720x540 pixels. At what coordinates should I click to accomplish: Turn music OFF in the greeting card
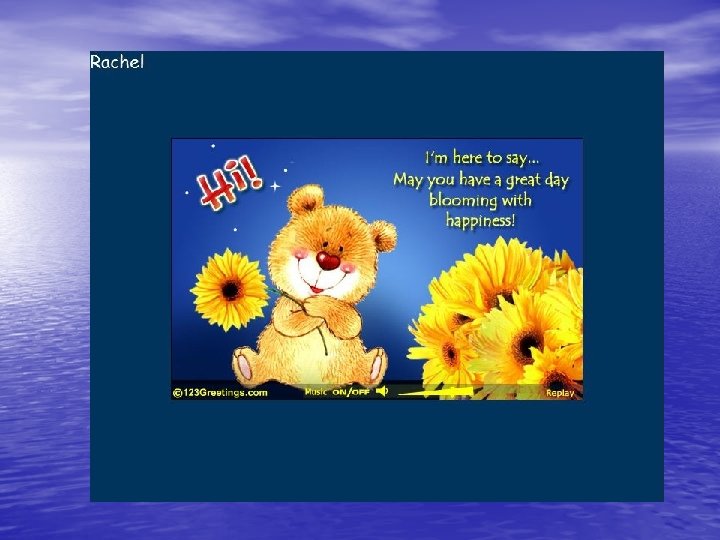coord(361,392)
